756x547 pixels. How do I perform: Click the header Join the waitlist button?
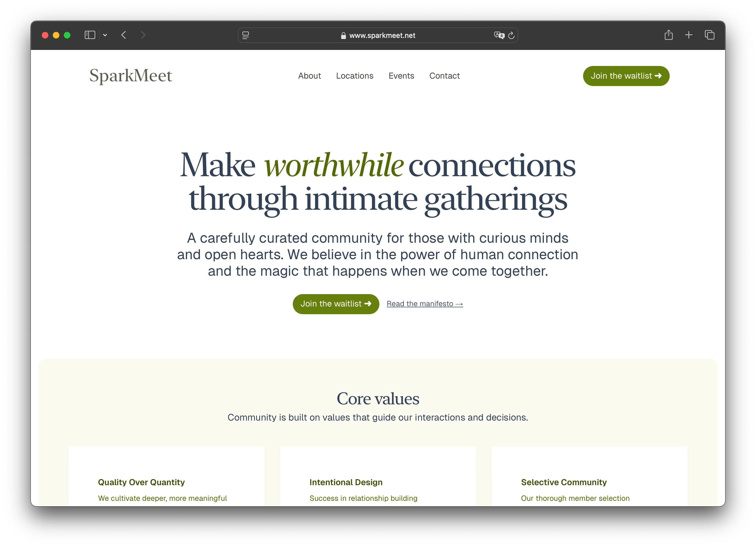pyautogui.click(x=625, y=76)
